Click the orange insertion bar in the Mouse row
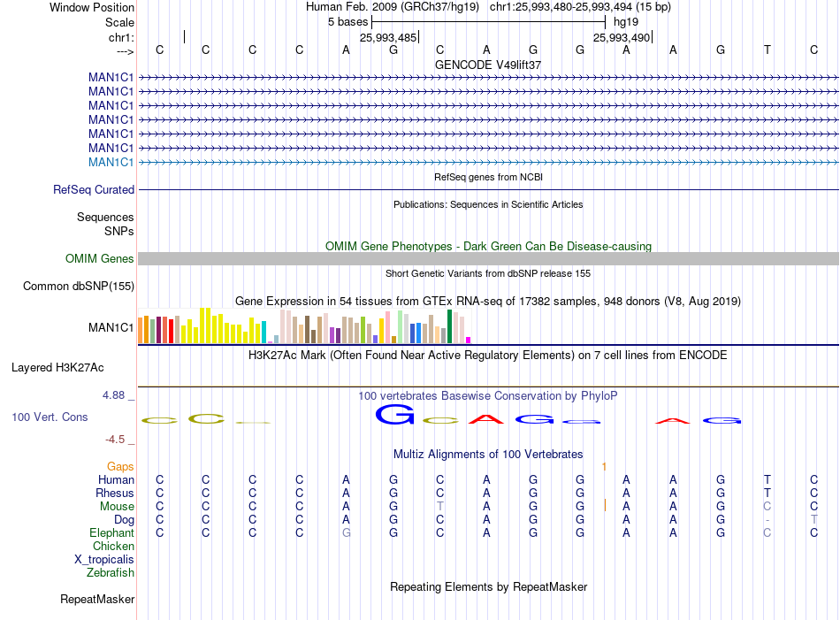The image size is (840, 620). [606, 505]
